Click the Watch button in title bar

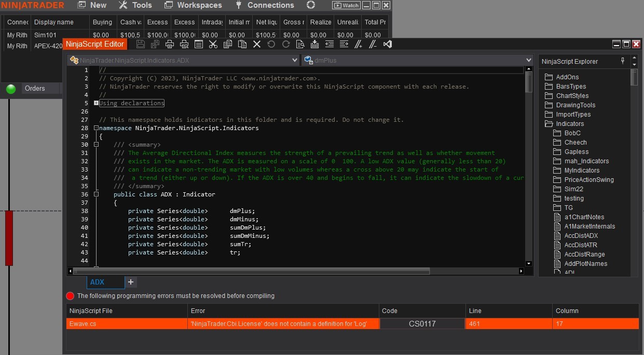346,5
